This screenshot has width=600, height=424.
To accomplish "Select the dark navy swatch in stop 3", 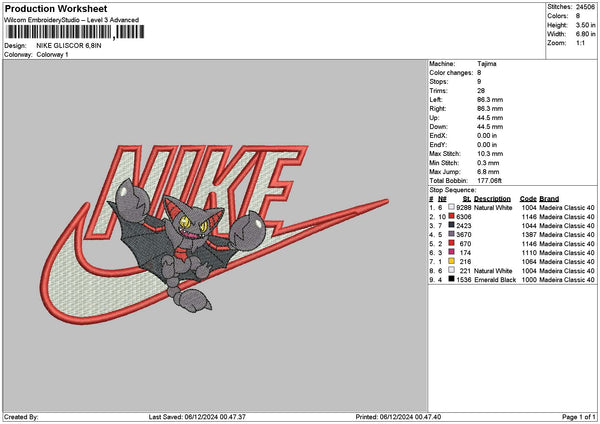I will coord(452,226).
